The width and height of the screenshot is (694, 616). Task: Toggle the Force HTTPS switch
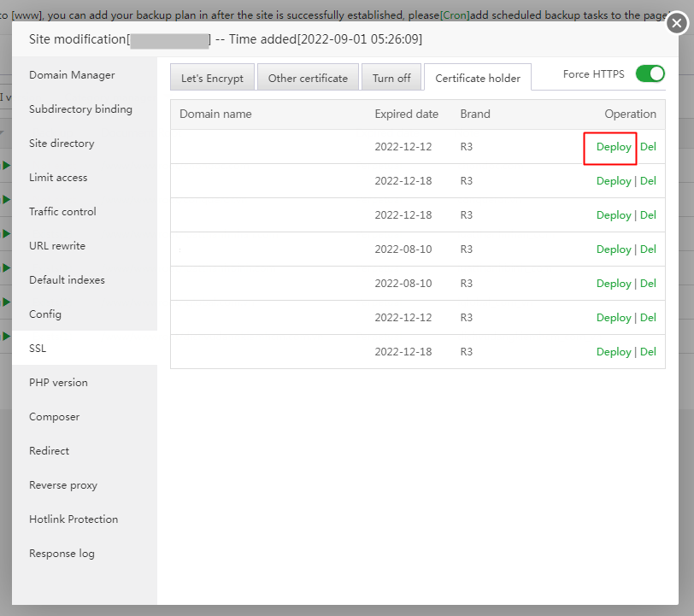click(650, 74)
